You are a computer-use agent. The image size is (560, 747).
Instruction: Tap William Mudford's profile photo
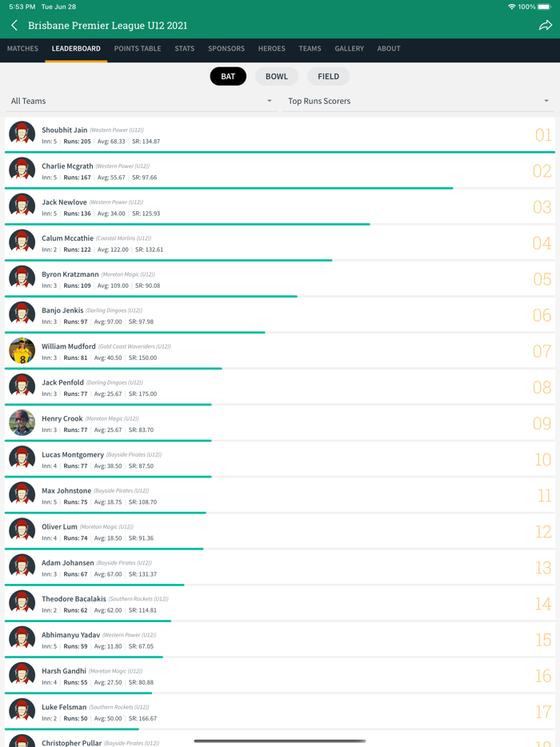22,351
